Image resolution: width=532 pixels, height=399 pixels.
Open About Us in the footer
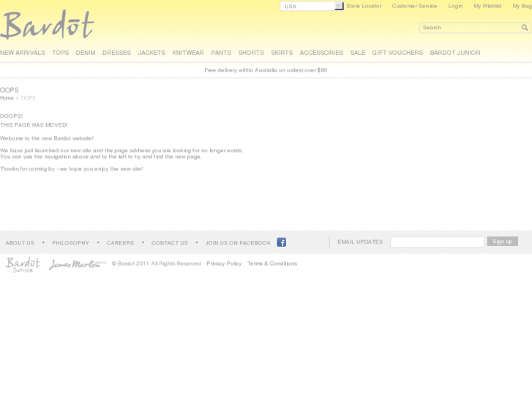[x=20, y=243]
